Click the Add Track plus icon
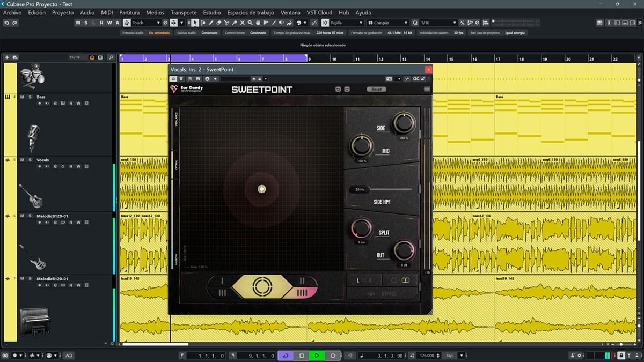The height and width of the screenshot is (362, 644). 7,57
